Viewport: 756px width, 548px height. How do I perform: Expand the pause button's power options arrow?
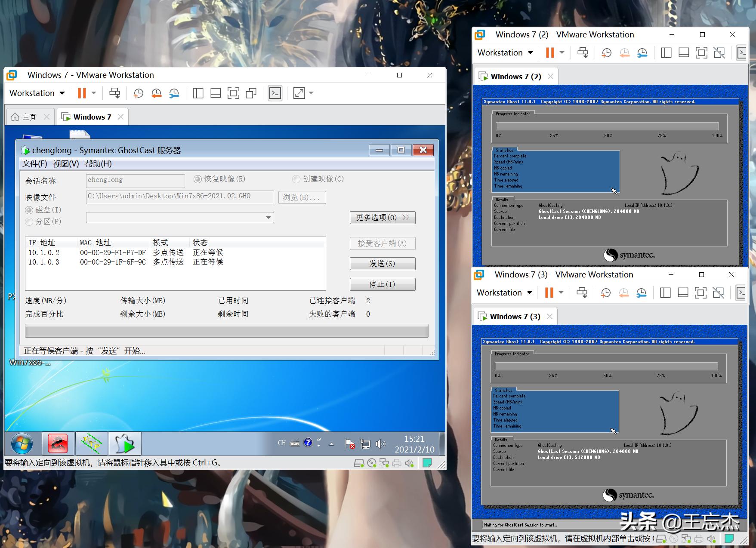[x=93, y=93]
